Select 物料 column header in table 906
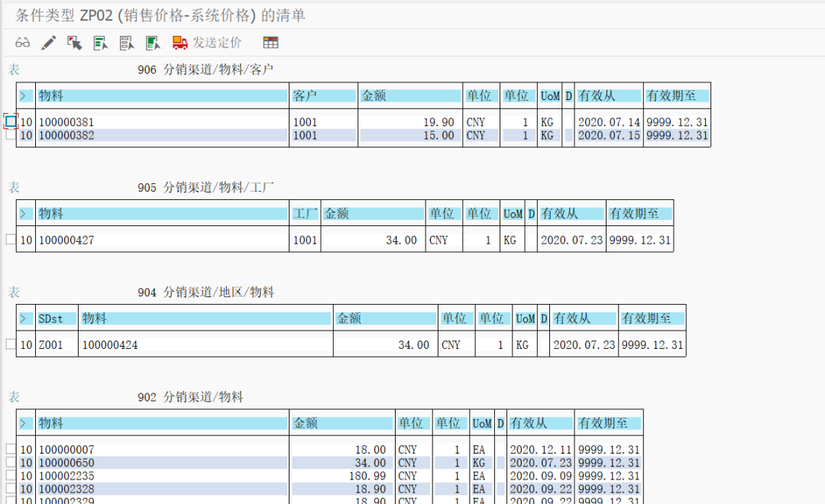Viewport: 825px width, 504px height. click(x=162, y=95)
